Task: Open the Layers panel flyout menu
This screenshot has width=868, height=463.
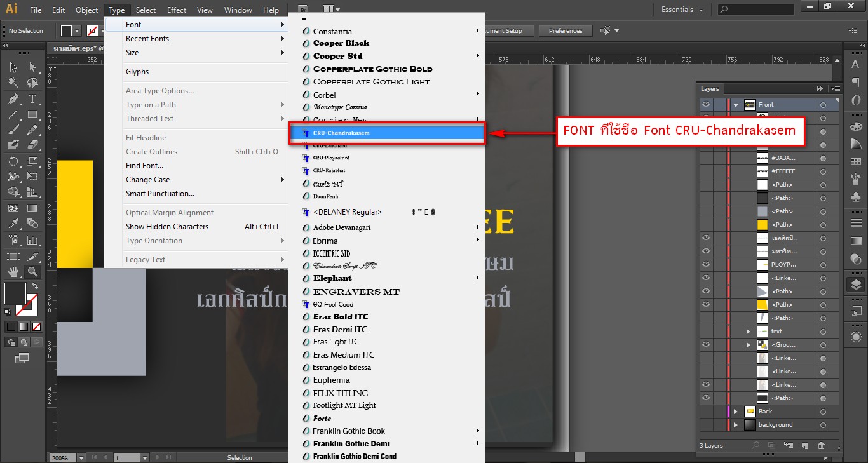Action: (836, 89)
